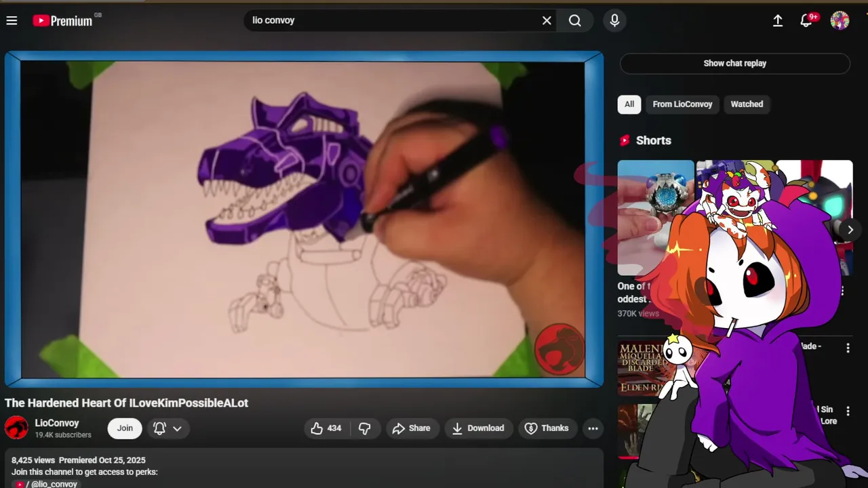Select the From LioConvoy chip

[x=682, y=104]
